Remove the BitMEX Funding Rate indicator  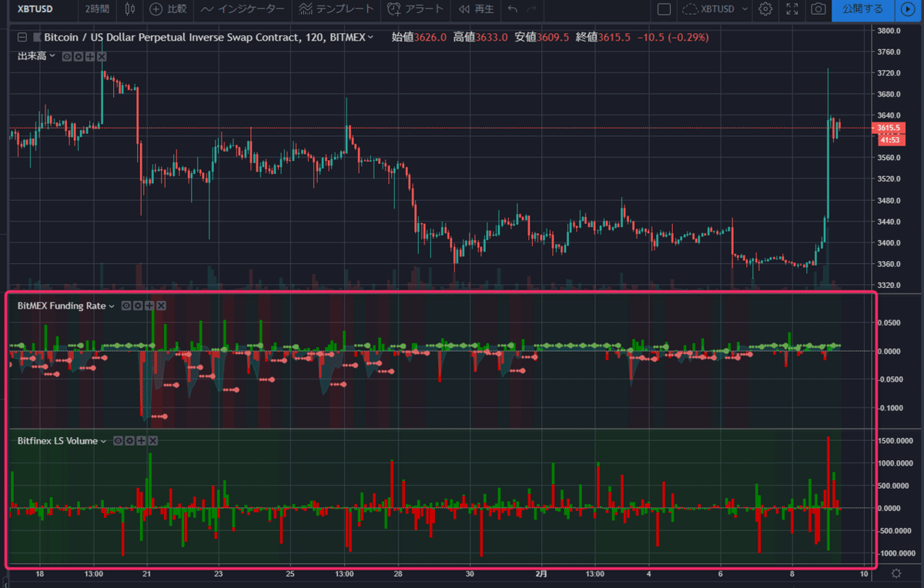[x=161, y=306]
